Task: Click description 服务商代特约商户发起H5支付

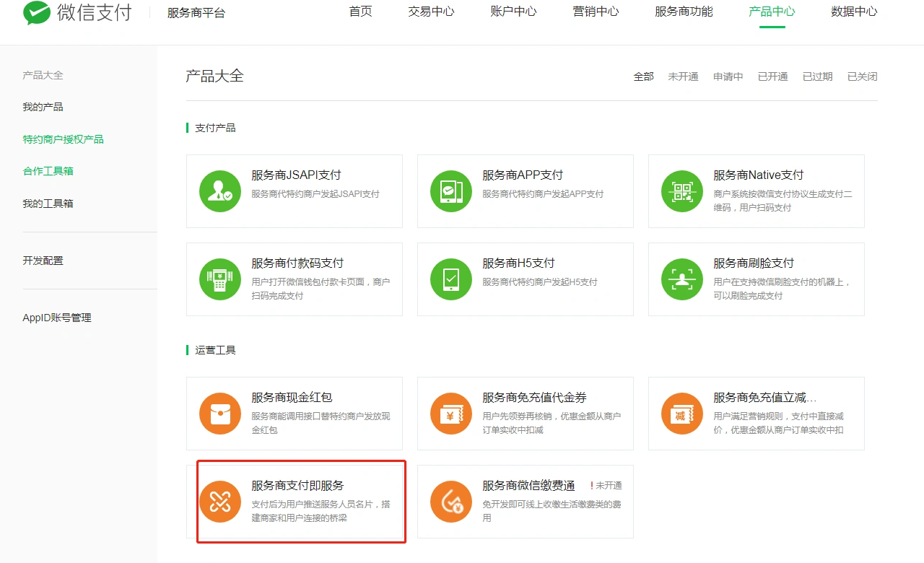Action: (540, 281)
